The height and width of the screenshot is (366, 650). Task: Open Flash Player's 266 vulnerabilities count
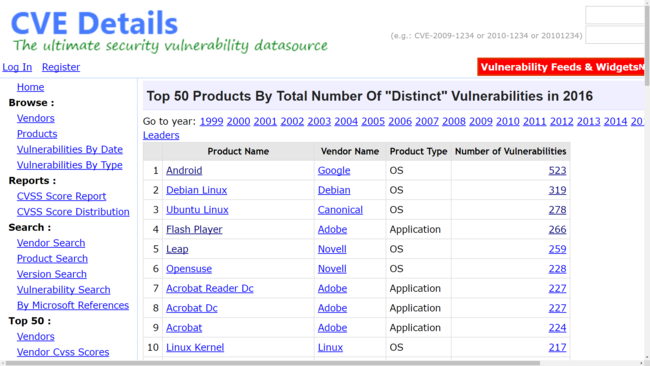click(x=558, y=229)
